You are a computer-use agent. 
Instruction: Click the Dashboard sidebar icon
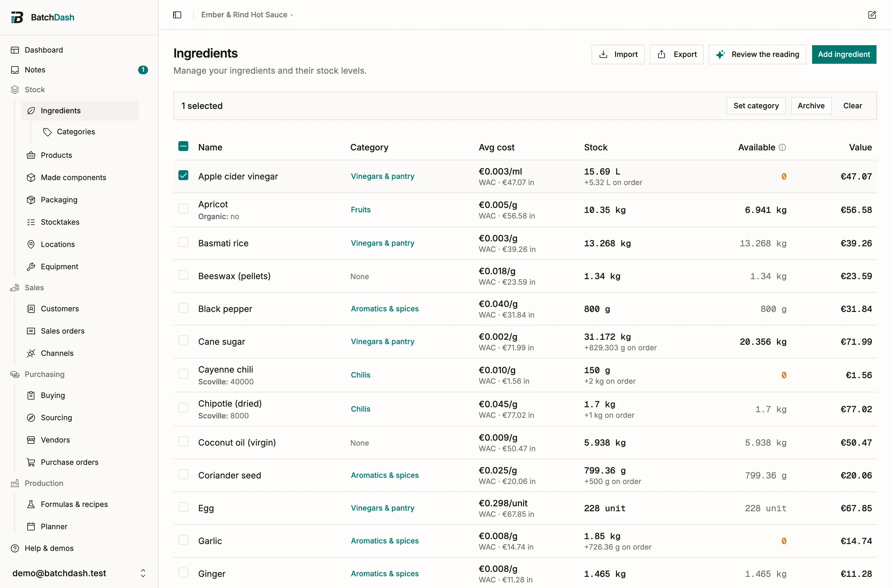coord(15,50)
